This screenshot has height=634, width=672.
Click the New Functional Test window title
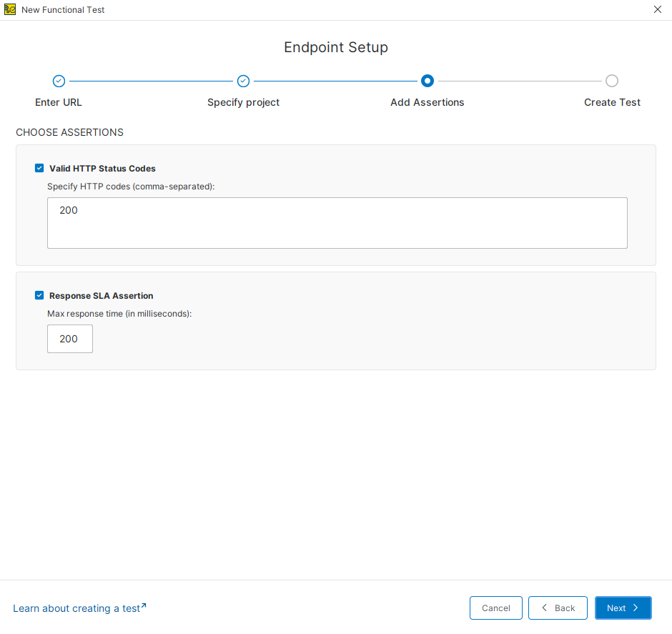(63, 10)
